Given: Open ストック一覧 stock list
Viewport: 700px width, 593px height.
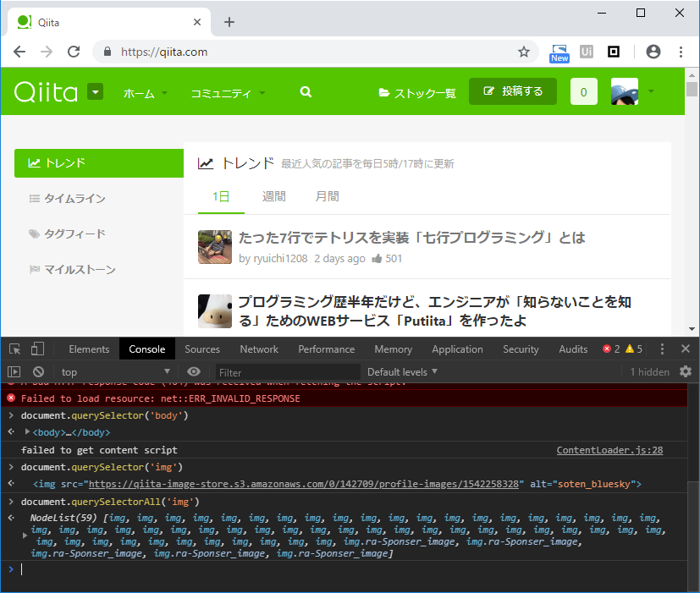Looking at the screenshot, I should pos(417,93).
